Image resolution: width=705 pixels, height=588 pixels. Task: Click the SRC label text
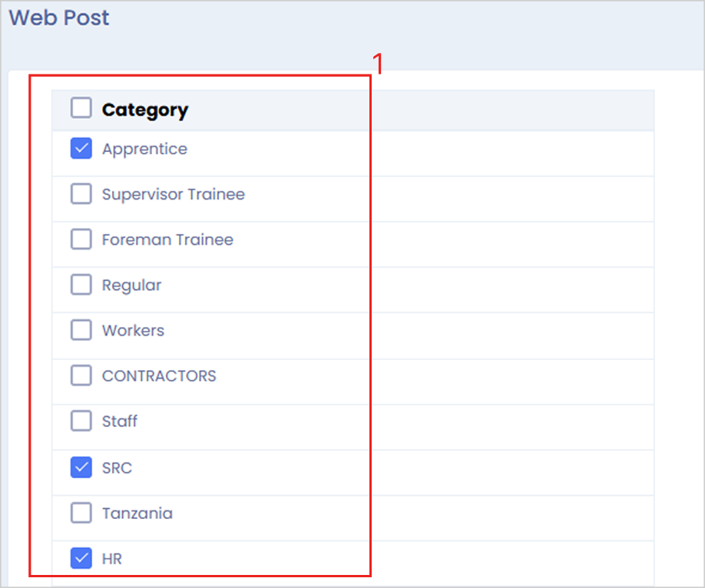(117, 467)
